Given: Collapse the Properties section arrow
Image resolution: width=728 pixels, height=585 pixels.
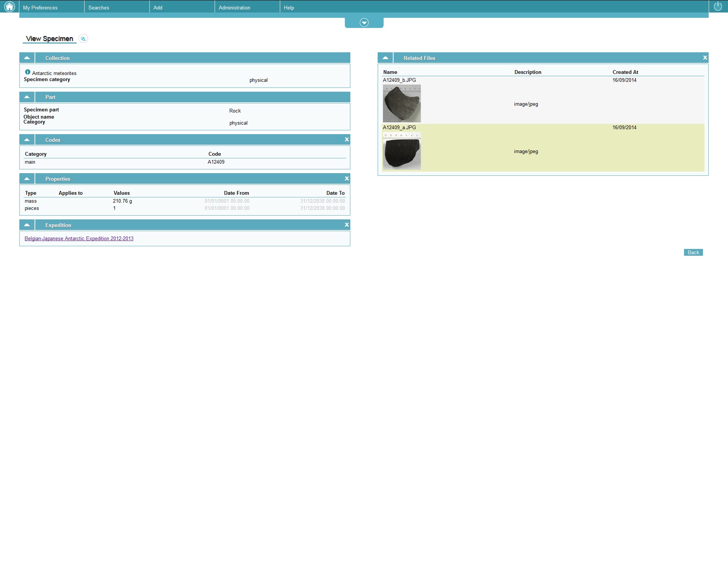Looking at the screenshot, I should (27, 179).
